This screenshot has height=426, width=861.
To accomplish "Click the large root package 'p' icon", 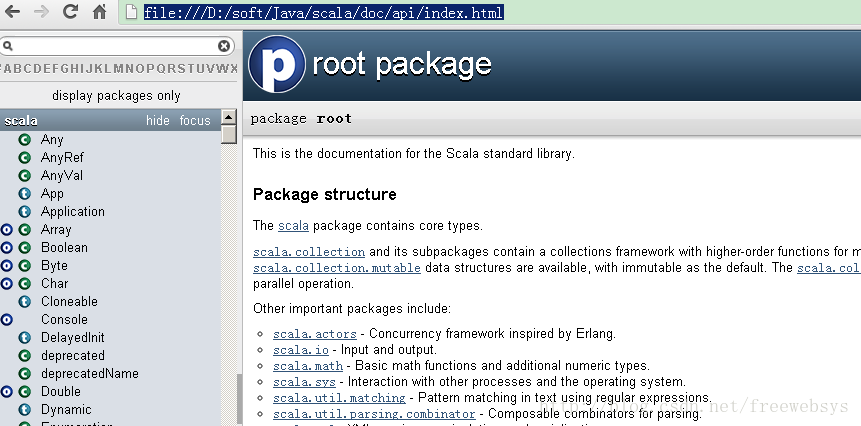I will click(x=277, y=64).
